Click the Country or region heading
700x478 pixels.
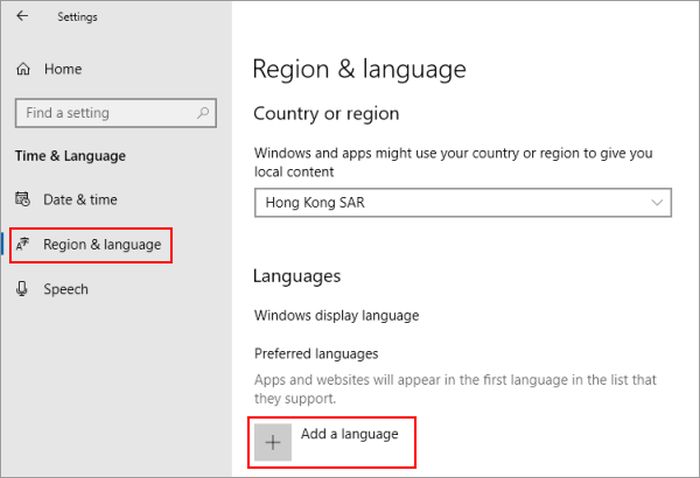[x=326, y=114]
